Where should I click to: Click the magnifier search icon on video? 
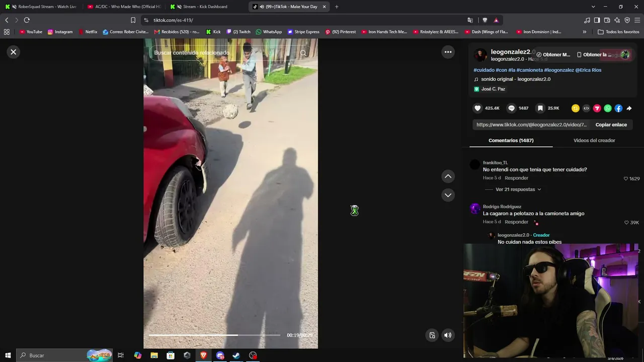click(x=303, y=53)
